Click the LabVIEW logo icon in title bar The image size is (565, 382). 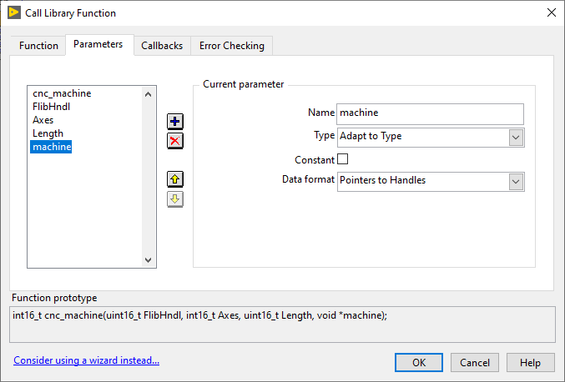(x=14, y=13)
